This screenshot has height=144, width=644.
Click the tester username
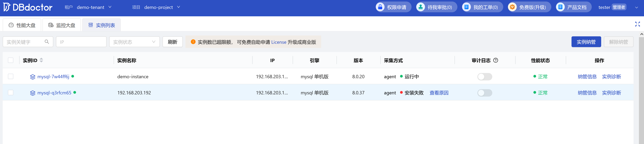pyautogui.click(x=604, y=8)
